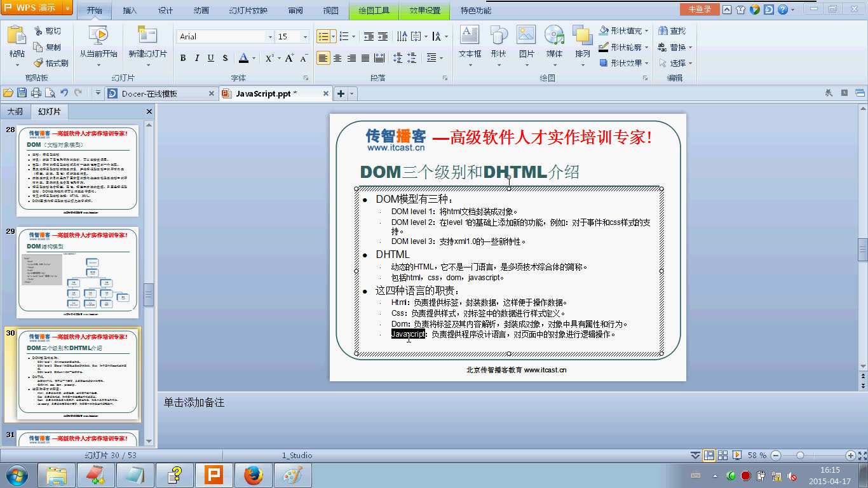This screenshot has width=868, height=488.
Task: Decrease font size with A- icon
Action: [304, 58]
